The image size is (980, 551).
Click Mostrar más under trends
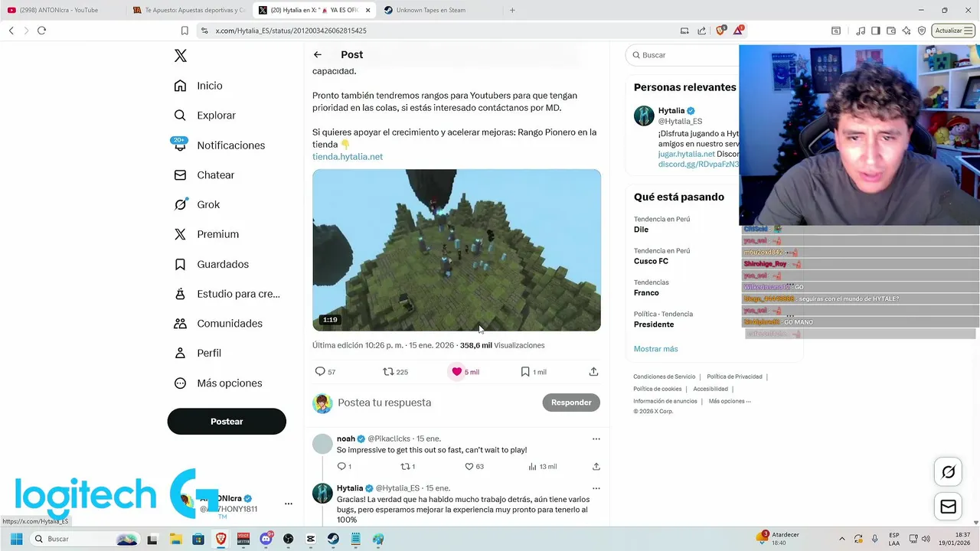[655, 349]
